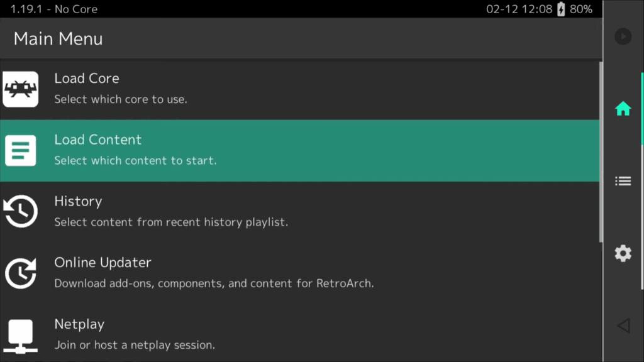
Task: Click the Netplay network monitor icon
Action: [x=21, y=335]
